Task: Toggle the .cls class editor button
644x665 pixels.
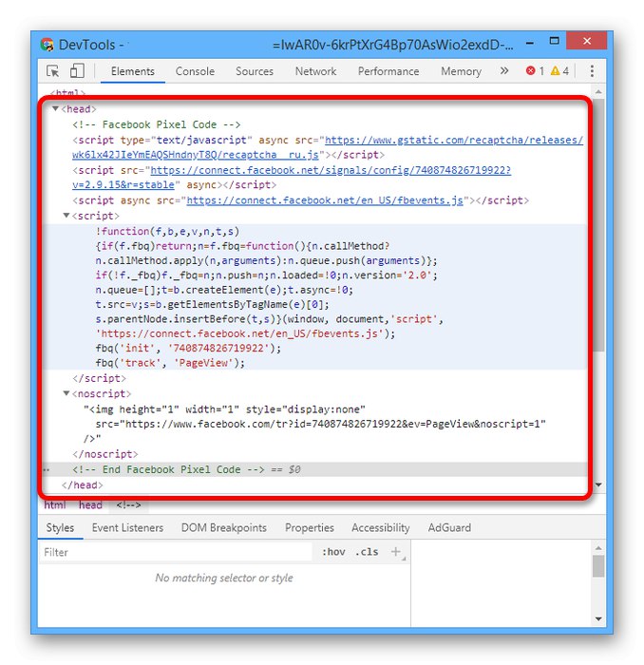Action: coord(367,552)
